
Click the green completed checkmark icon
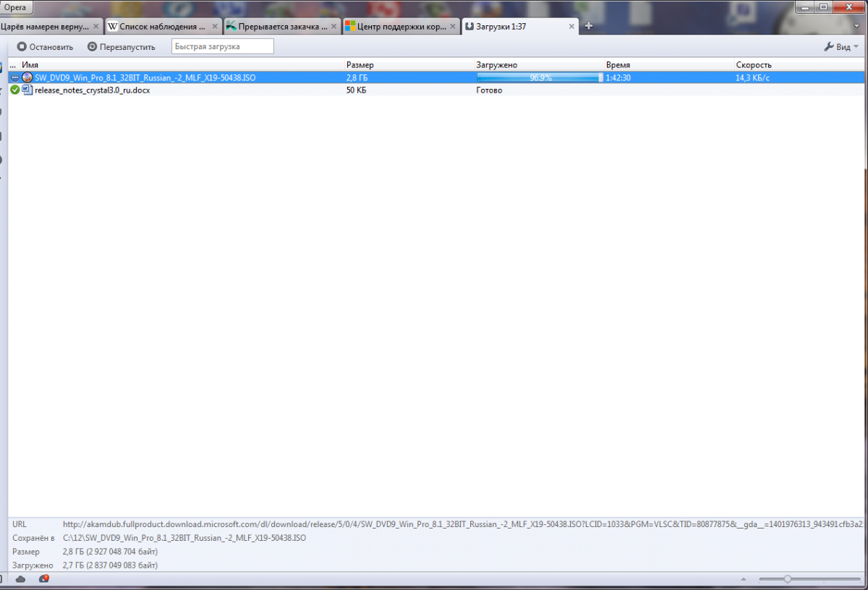(15, 90)
